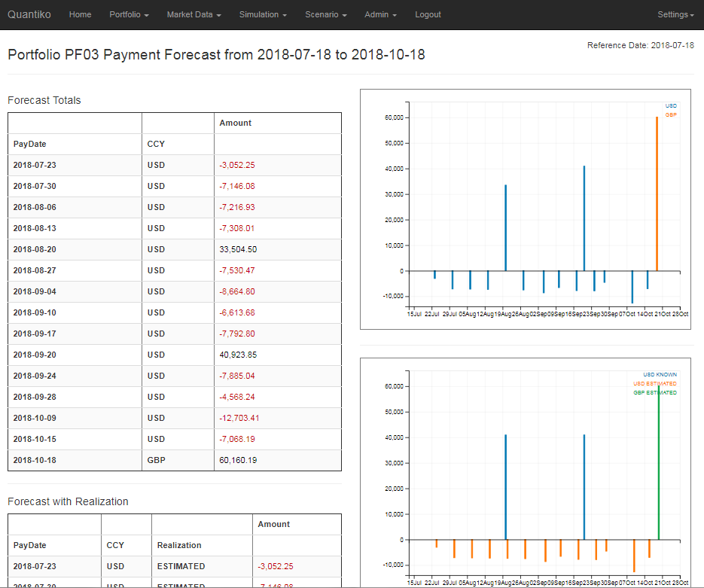Select the 2018-07-23 pay date row in Forecast Totals
The width and height of the screenshot is (704, 588).
click(x=175, y=165)
